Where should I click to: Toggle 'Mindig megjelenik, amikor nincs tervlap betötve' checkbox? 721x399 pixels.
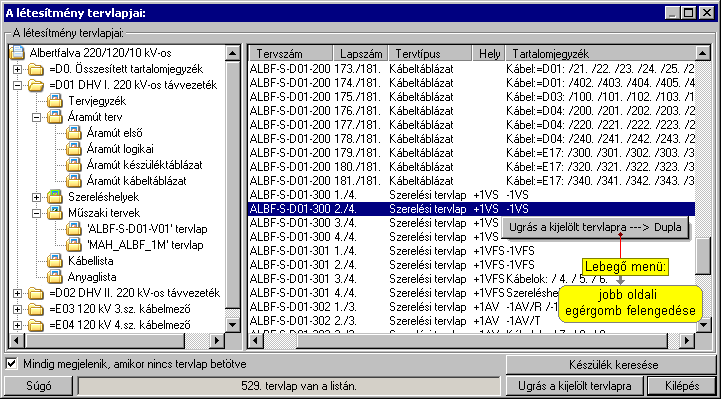(x=12, y=364)
